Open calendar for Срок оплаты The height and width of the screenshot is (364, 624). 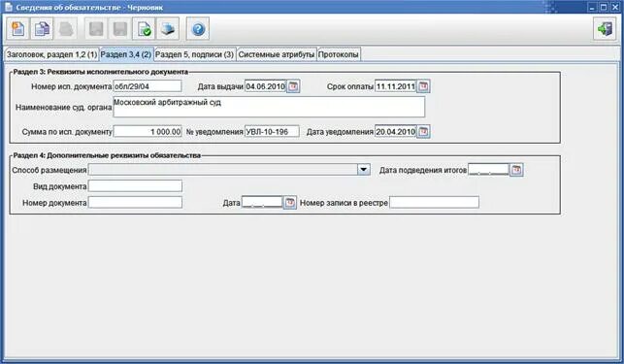(423, 86)
